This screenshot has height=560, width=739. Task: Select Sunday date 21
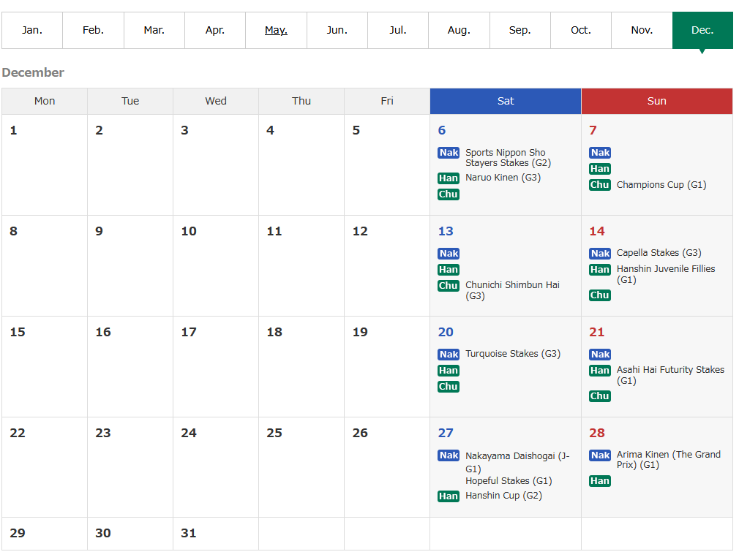click(x=596, y=332)
